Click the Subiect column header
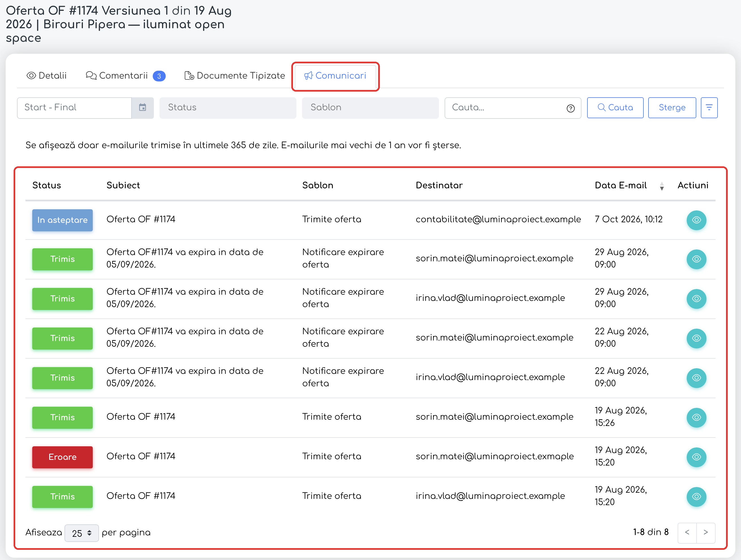This screenshot has height=560, width=741. point(123,185)
